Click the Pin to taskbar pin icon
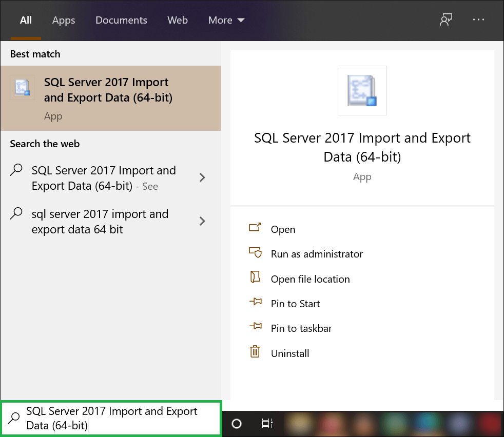Viewport: 504px width, 437px height. [256, 326]
